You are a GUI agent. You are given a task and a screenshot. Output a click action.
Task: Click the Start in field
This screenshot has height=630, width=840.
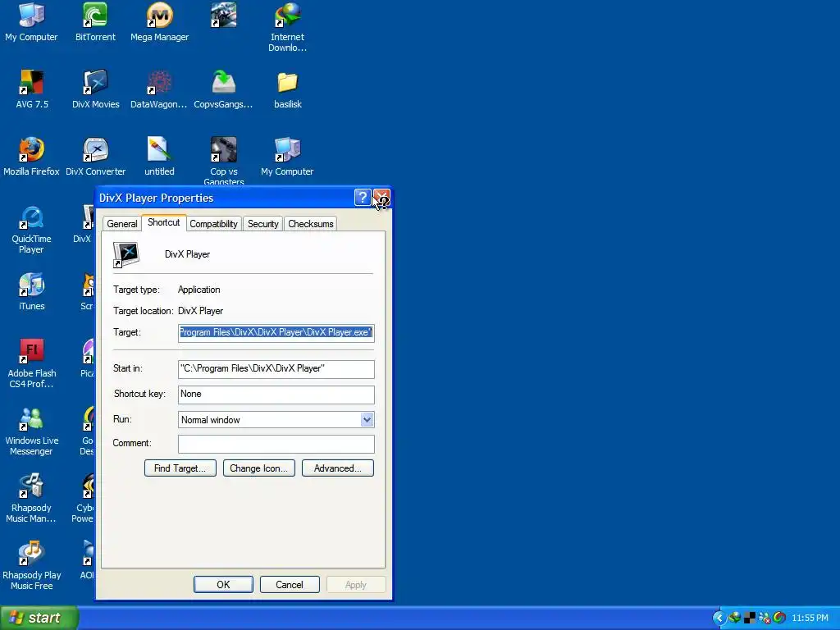click(x=276, y=369)
